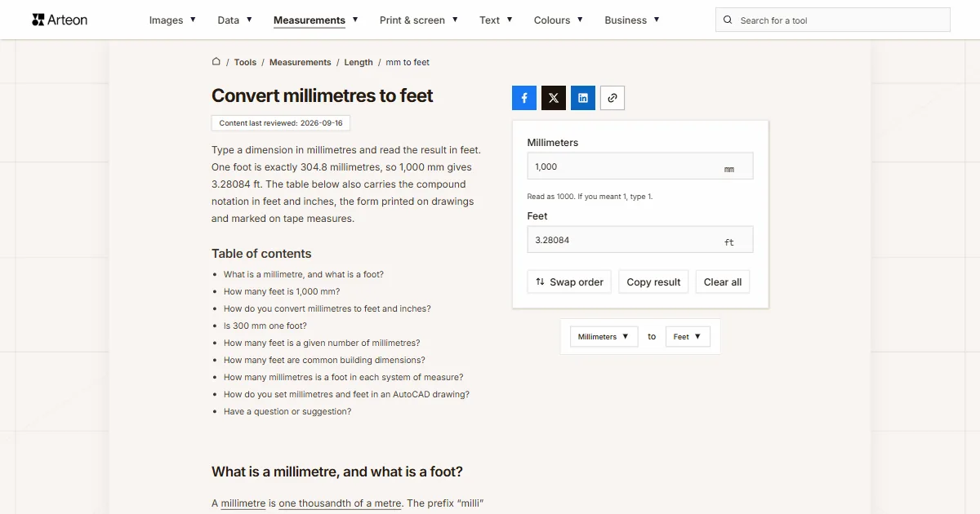Open 'one thousandth of a metre' link

(340, 503)
